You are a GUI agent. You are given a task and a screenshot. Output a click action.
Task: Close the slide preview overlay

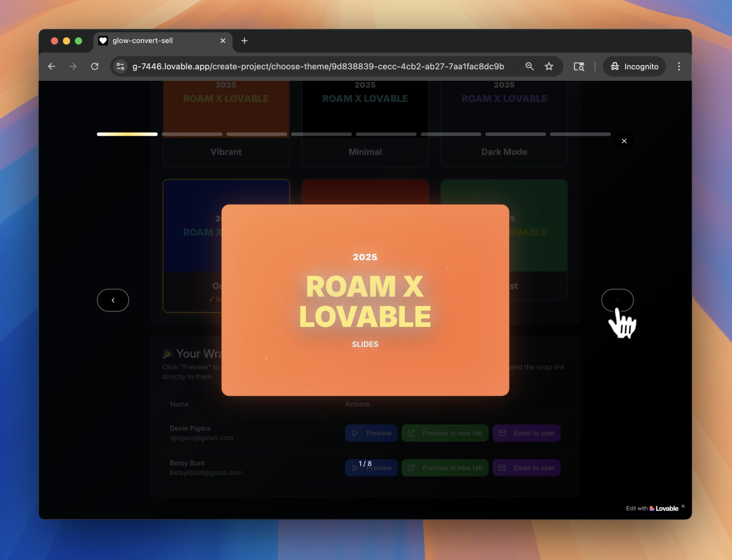[x=624, y=141]
